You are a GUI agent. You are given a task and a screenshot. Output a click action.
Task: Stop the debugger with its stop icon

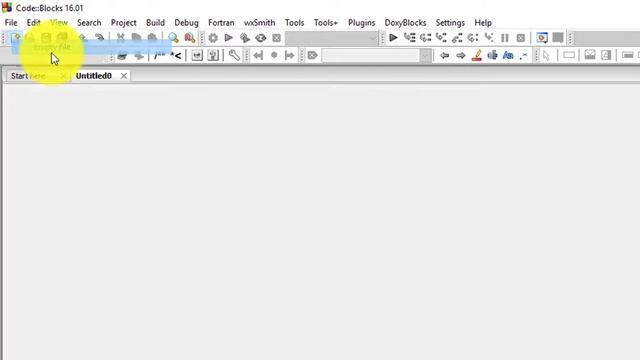click(520, 38)
